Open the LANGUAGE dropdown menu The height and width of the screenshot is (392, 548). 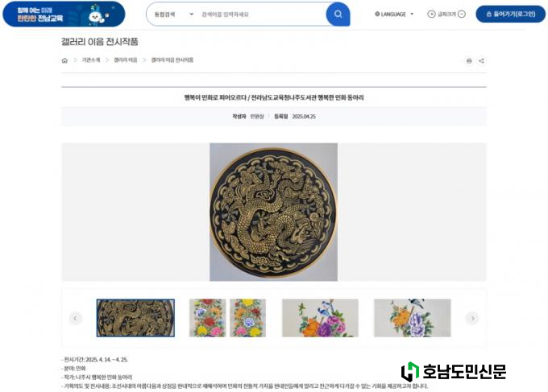394,14
